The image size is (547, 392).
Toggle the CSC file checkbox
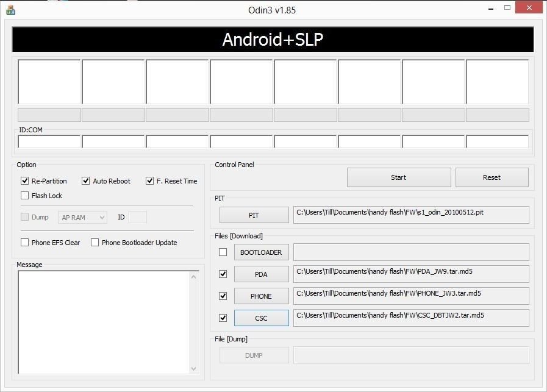point(223,318)
